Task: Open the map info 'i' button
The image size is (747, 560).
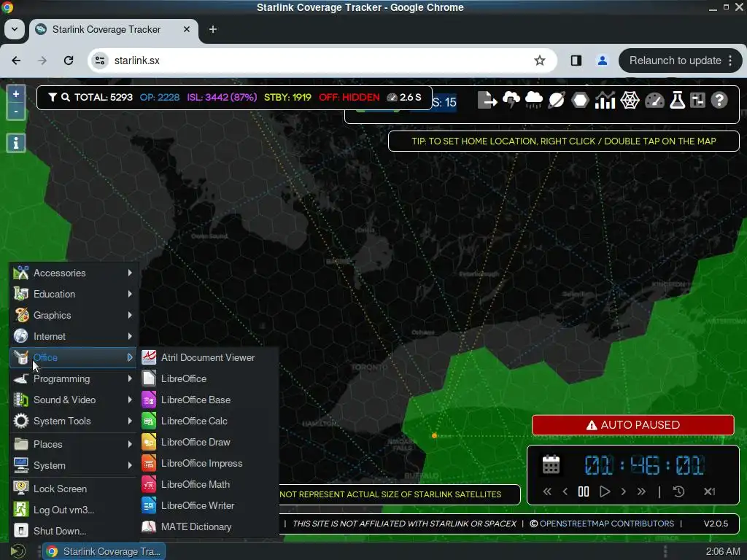Action: pos(16,143)
